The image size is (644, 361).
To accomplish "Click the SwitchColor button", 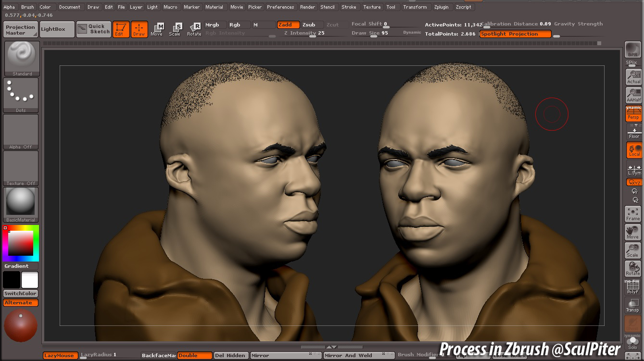I will 21,293.
